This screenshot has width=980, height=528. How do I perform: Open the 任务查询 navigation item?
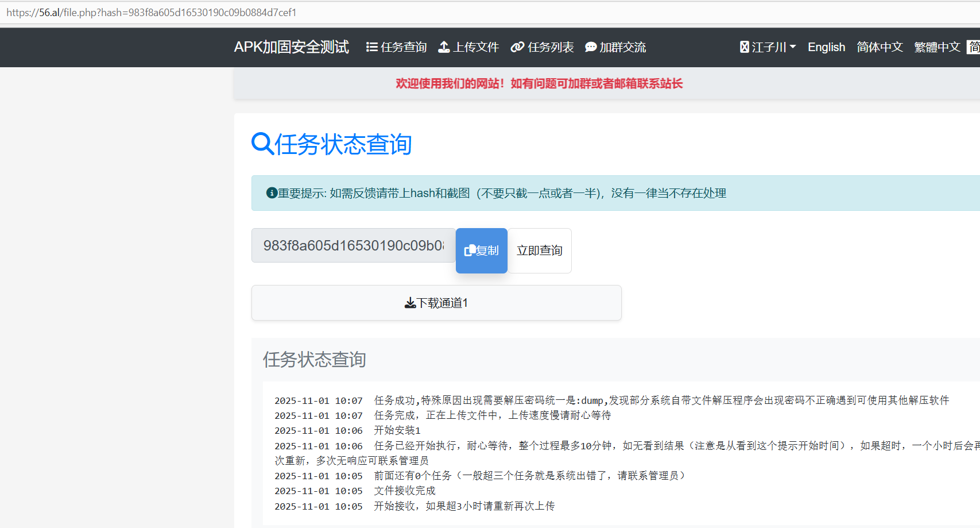[397, 47]
